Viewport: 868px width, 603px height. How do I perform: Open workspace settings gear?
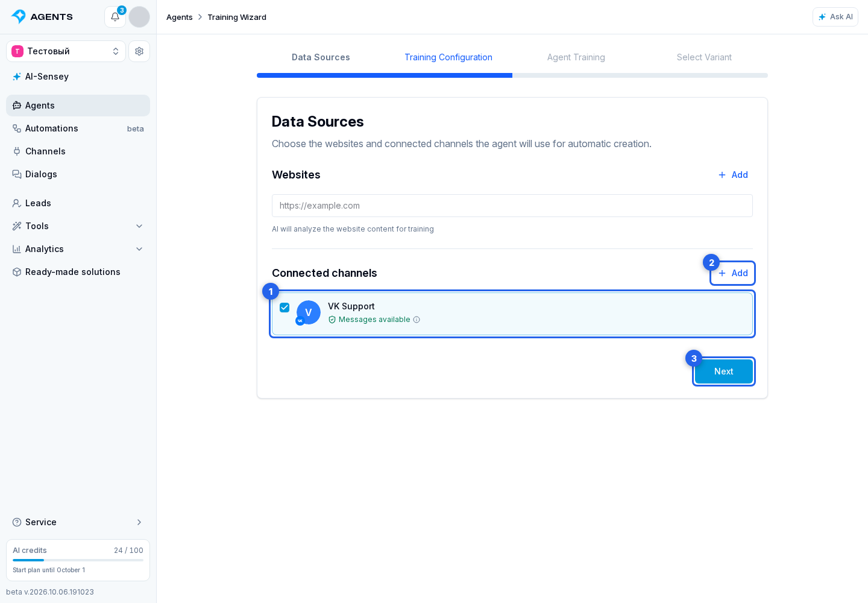tap(139, 51)
